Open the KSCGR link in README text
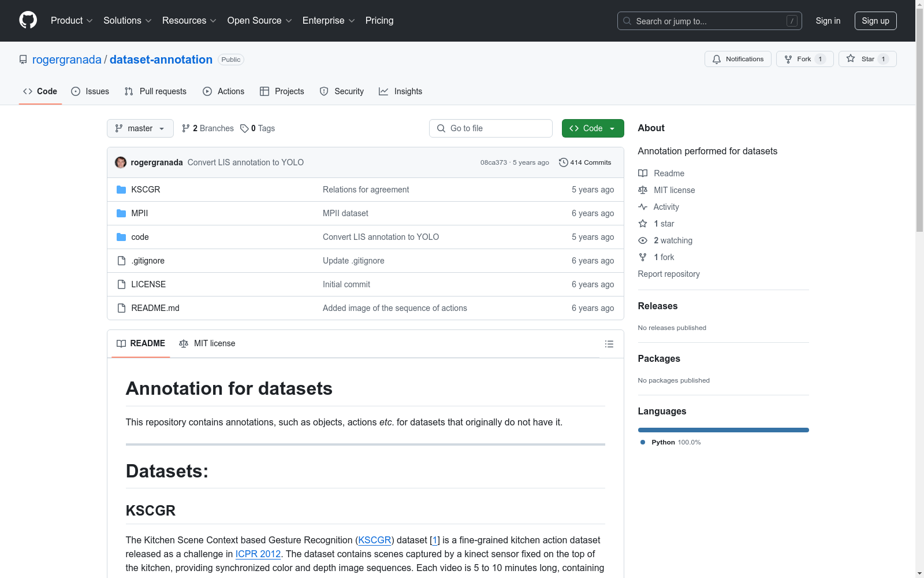 coord(375,540)
